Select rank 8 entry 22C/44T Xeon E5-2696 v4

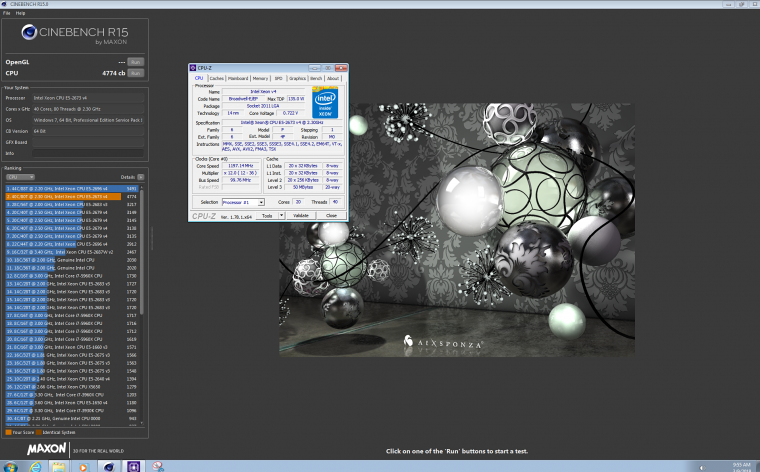72,244
